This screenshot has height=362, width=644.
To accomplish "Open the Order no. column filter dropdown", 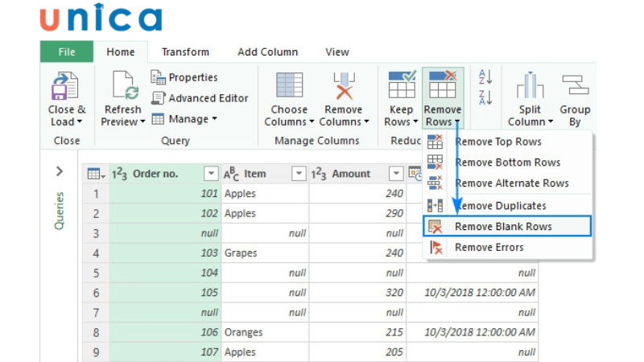I will 211,174.
